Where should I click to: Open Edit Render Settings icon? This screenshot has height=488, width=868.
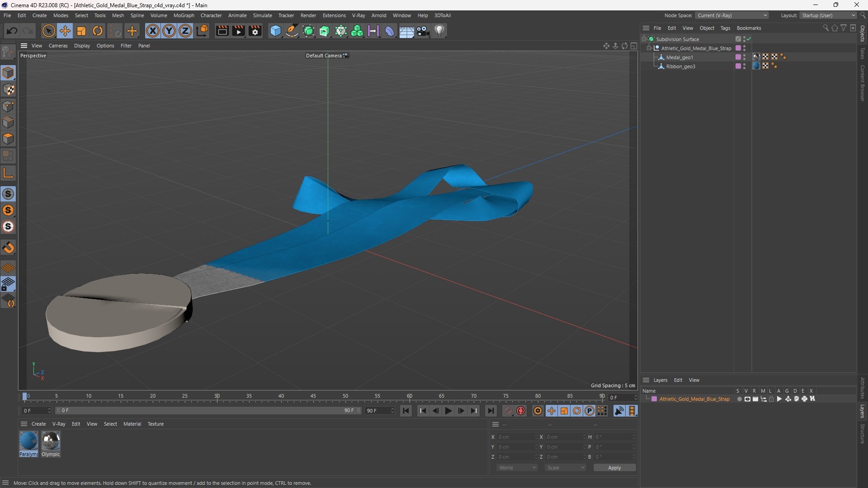click(x=255, y=31)
